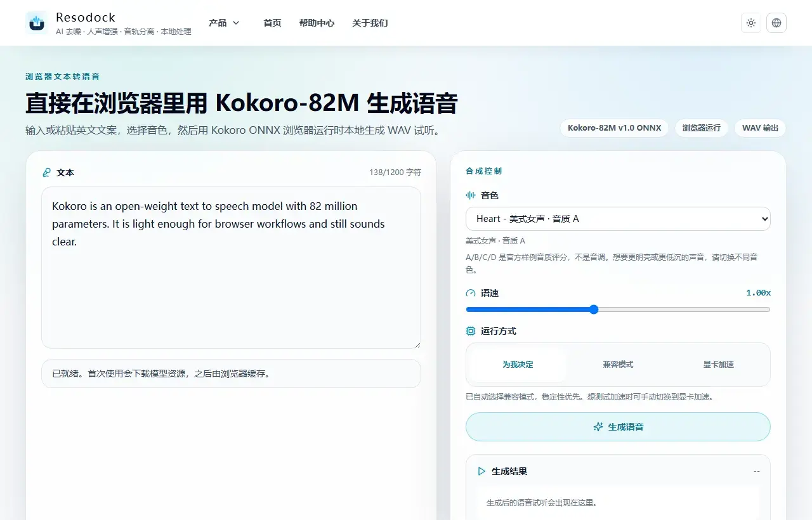Click the Resodock logo icon
Screen dimensions: 812x520
(x=37, y=23)
